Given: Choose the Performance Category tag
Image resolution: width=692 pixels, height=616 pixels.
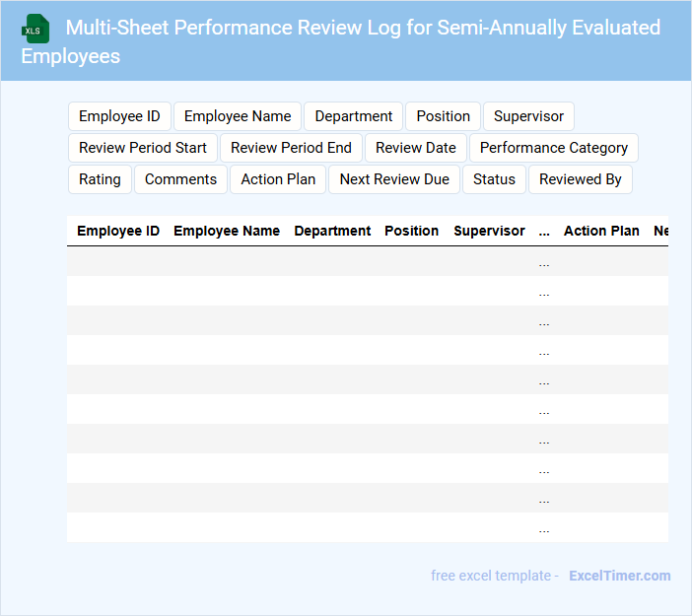Looking at the screenshot, I should click(x=553, y=148).
